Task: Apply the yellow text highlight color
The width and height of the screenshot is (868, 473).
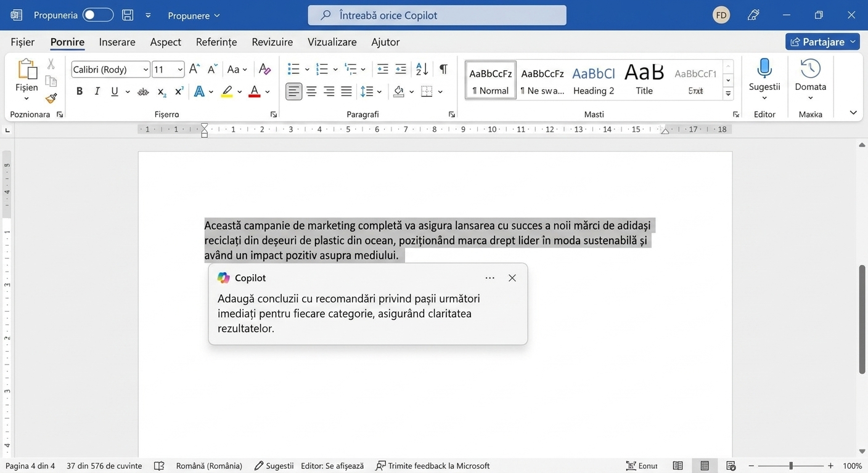Action: 227,92
